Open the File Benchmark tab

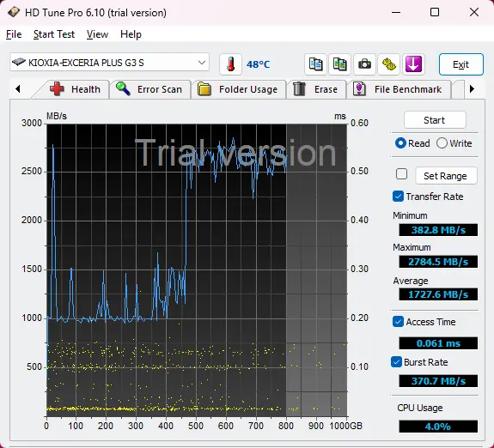click(398, 89)
